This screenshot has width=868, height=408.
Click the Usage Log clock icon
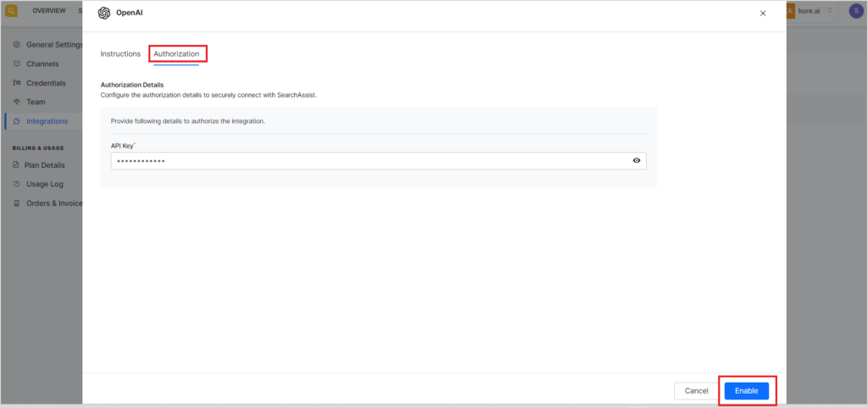18,184
